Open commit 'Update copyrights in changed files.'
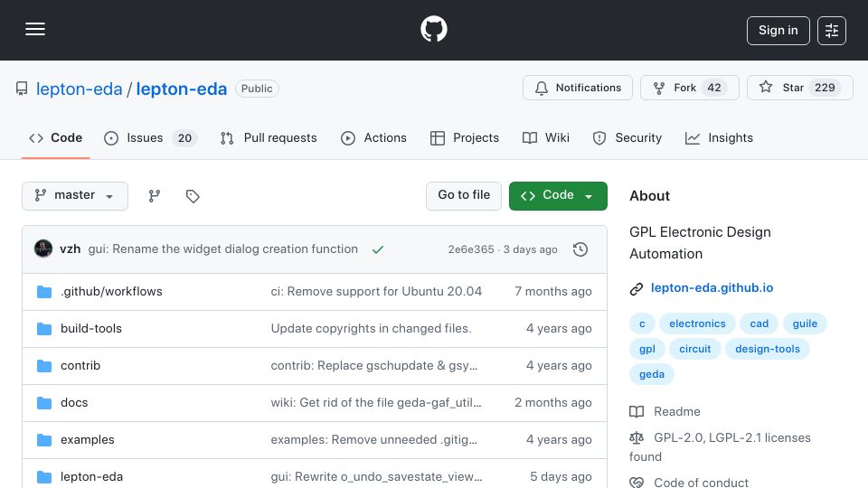This screenshot has height=488, width=868. (x=371, y=329)
